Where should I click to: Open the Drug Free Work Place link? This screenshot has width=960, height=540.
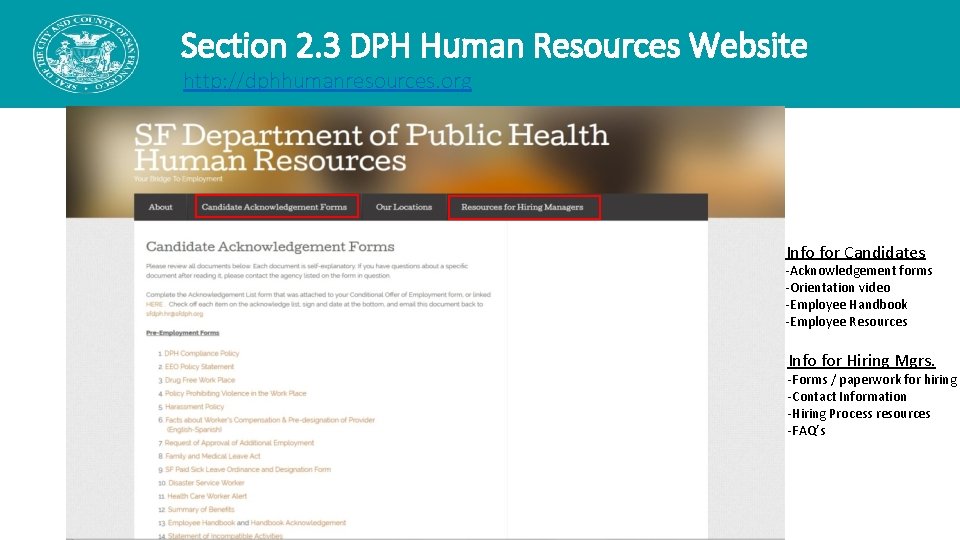point(200,380)
